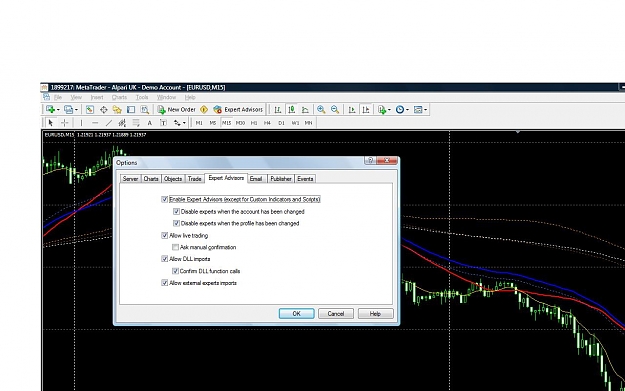Switch chart to Bar Chart
625x391 pixels.
coord(277,109)
